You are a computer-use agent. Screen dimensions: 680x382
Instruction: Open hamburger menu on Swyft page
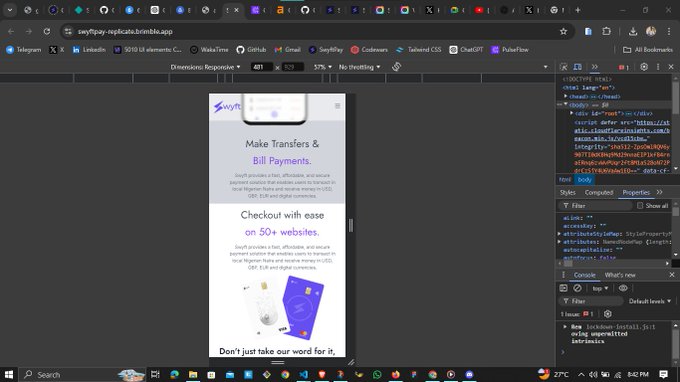(337, 106)
